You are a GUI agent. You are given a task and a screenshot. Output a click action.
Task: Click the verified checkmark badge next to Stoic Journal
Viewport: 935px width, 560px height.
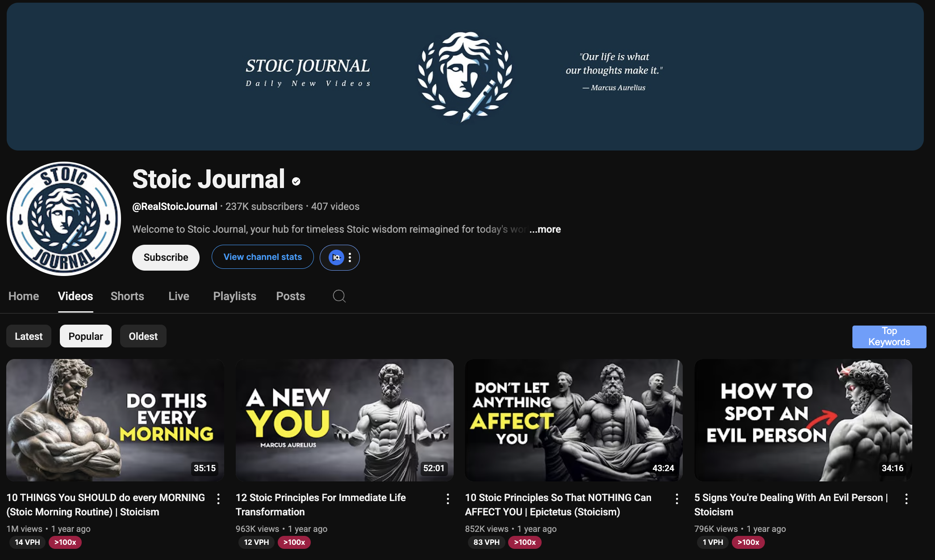pos(296,181)
